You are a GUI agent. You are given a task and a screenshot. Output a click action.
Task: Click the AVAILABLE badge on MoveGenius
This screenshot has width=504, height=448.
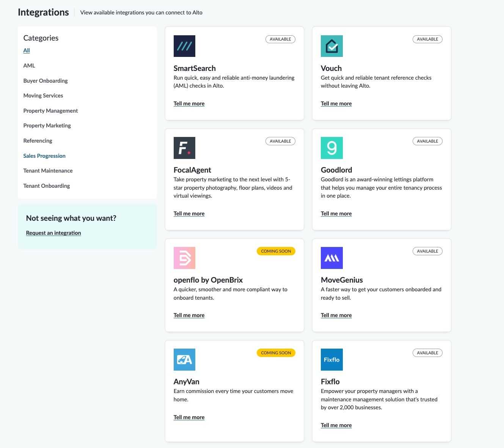click(x=427, y=251)
